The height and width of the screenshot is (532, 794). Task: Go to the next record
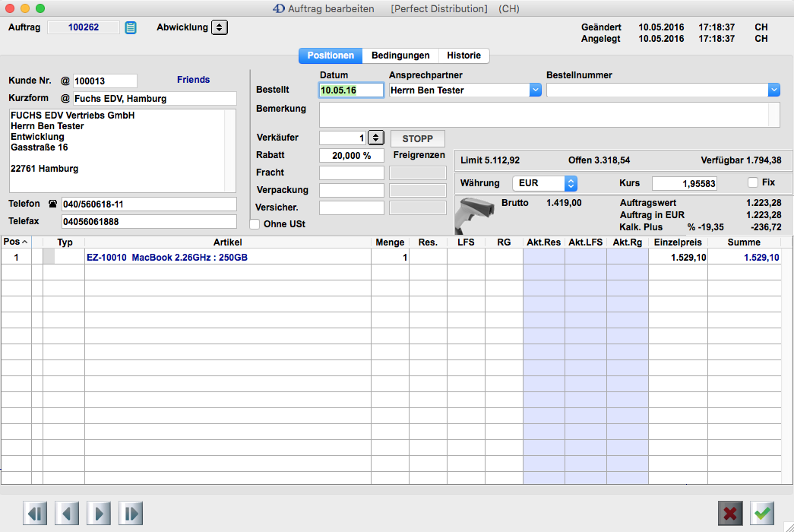[99, 513]
